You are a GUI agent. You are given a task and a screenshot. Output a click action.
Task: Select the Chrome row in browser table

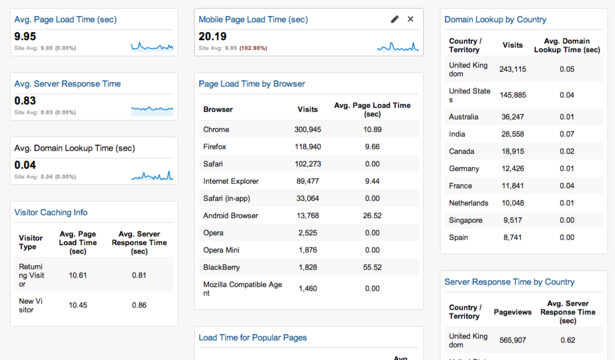pyautogui.click(x=309, y=129)
